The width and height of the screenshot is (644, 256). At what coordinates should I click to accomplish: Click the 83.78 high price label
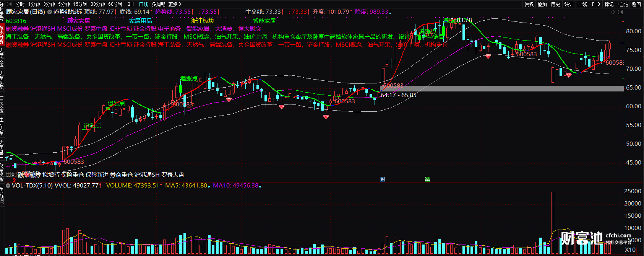pos(464,20)
